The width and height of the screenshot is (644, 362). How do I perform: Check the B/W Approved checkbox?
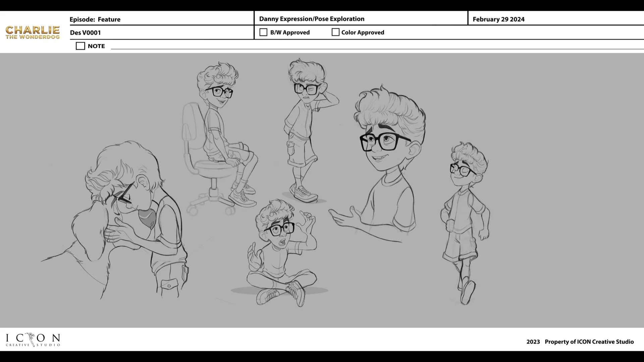point(263,32)
